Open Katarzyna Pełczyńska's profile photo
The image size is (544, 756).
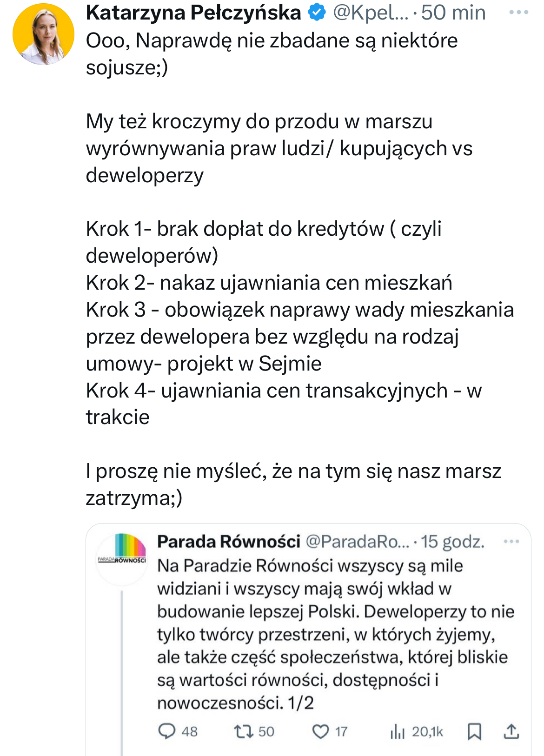point(43,34)
